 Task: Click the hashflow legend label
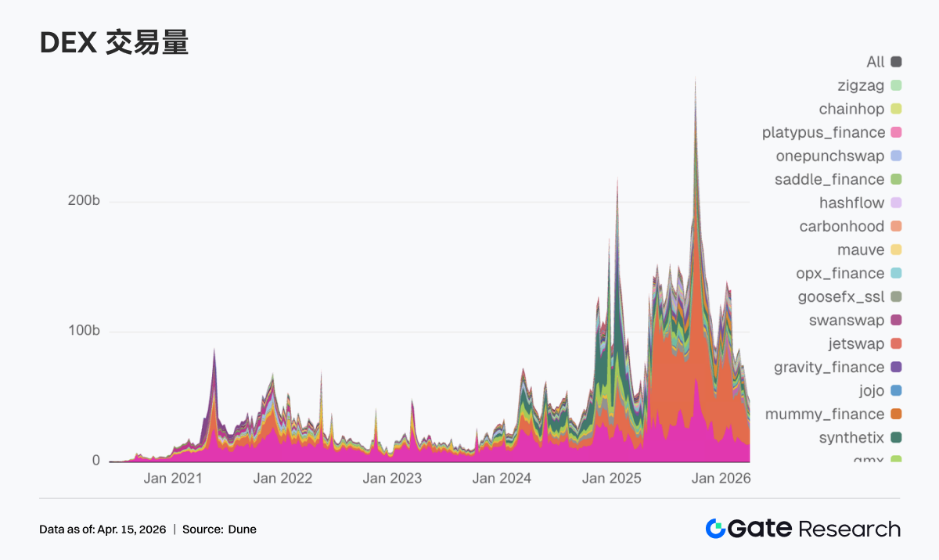click(x=851, y=203)
